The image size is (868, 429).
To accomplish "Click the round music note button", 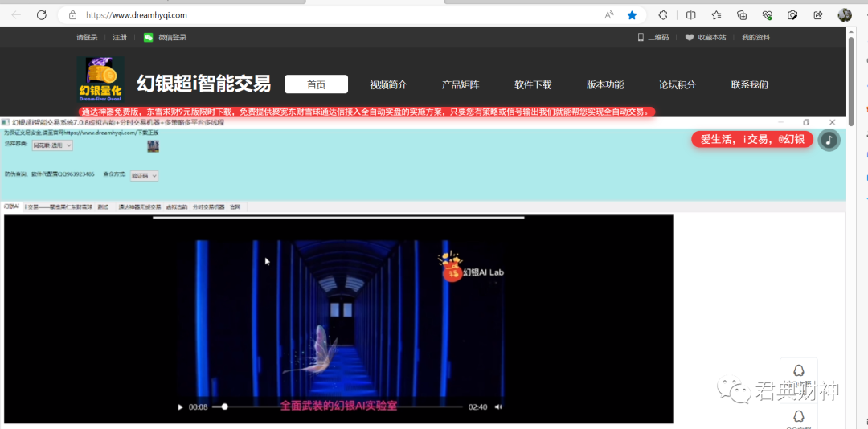I will tap(829, 140).
